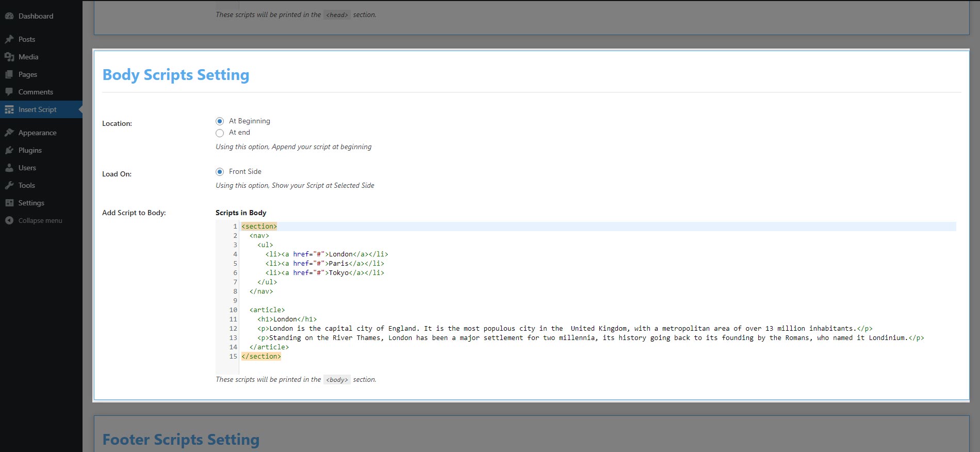Open the Pages menu item

pyautogui.click(x=41, y=74)
